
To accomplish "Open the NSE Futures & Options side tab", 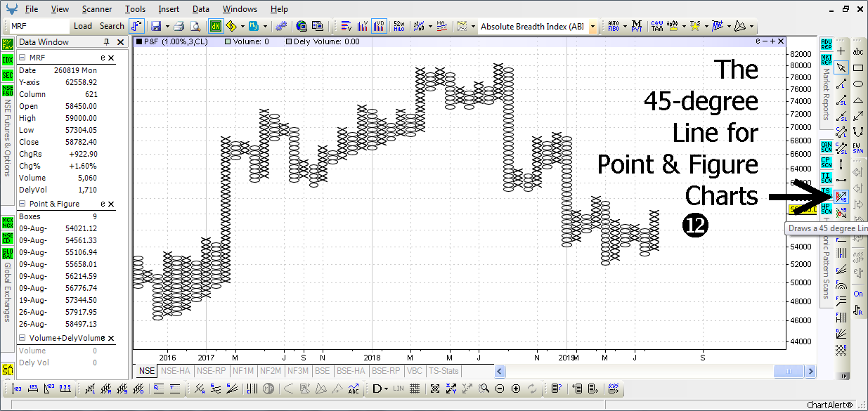I will [8, 137].
